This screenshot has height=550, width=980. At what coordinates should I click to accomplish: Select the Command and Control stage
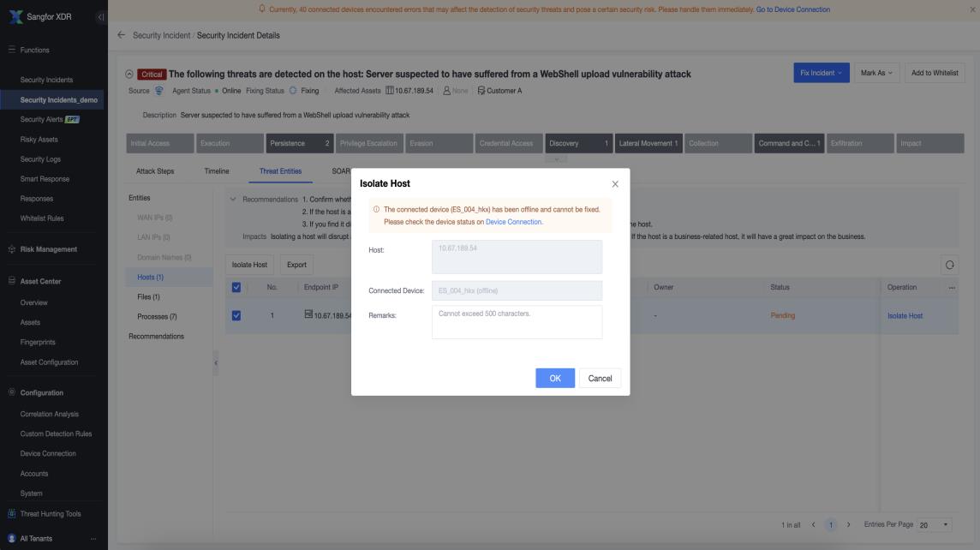click(x=789, y=143)
